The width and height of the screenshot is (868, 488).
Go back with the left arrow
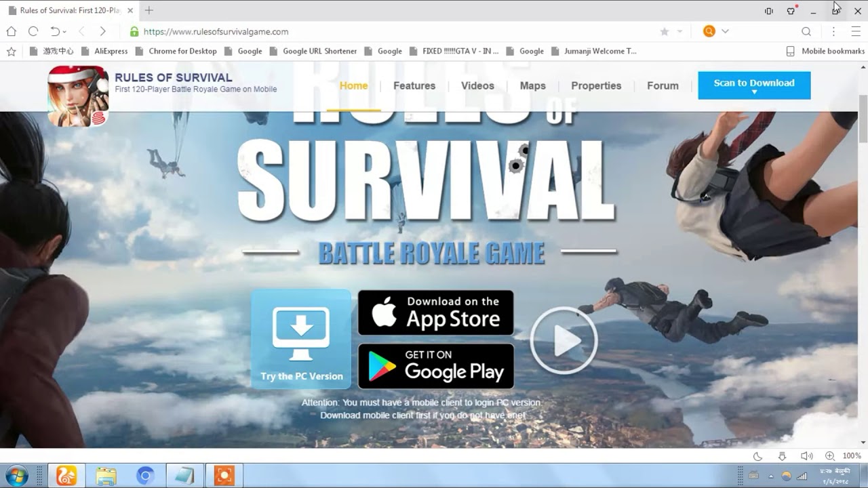tap(81, 31)
